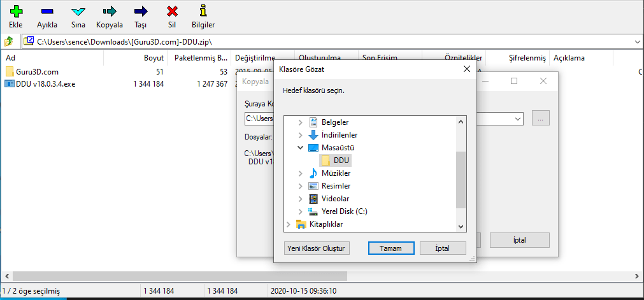Click the 1 247 367 packed size cell

(212, 84)
